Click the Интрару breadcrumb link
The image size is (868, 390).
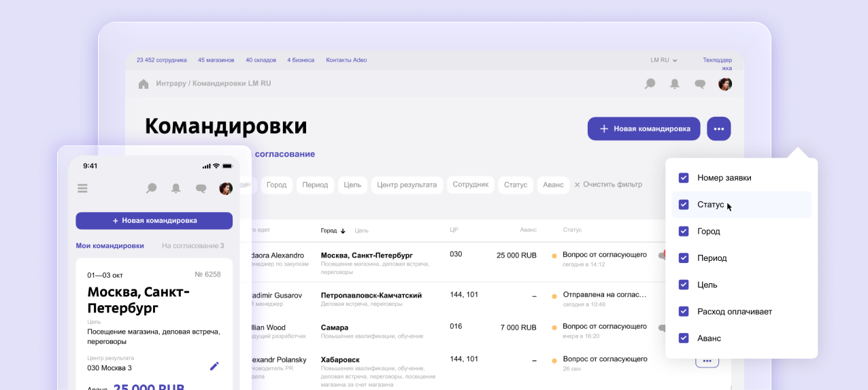coord(171,84)
